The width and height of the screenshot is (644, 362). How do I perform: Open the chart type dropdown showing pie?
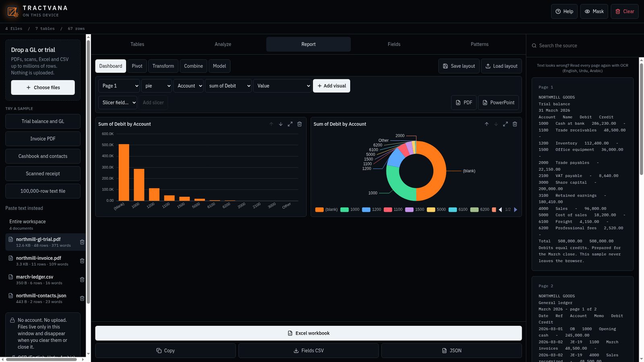157,86
